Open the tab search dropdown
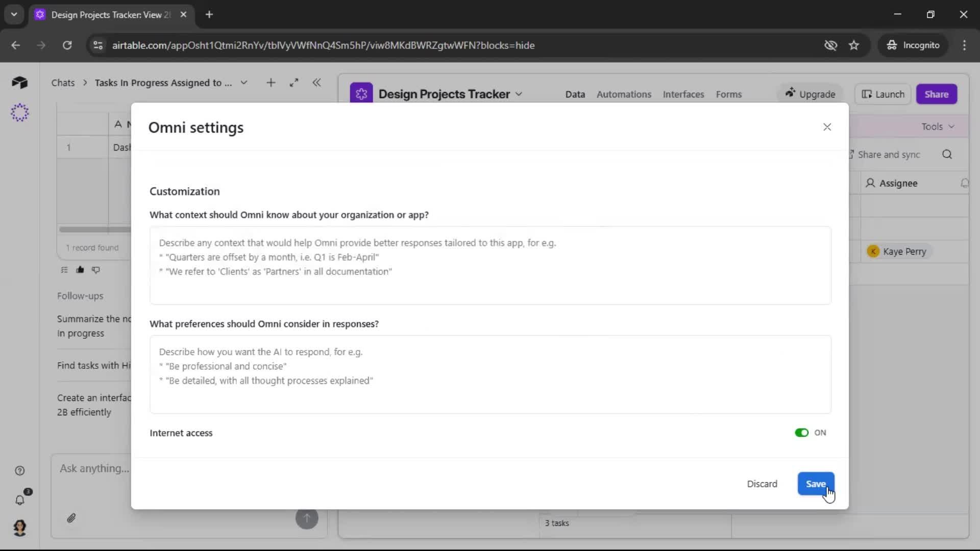The width and height of the screenshot is (980, 551). click(14, 14)
